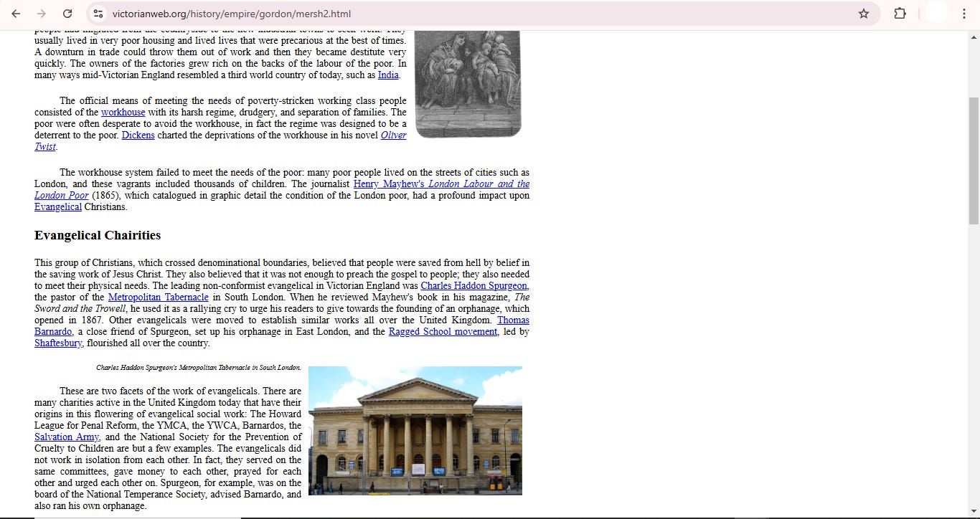View site information icon in address bar
Viewport: 980px width, 519px height.
click(x=98, y=14)
